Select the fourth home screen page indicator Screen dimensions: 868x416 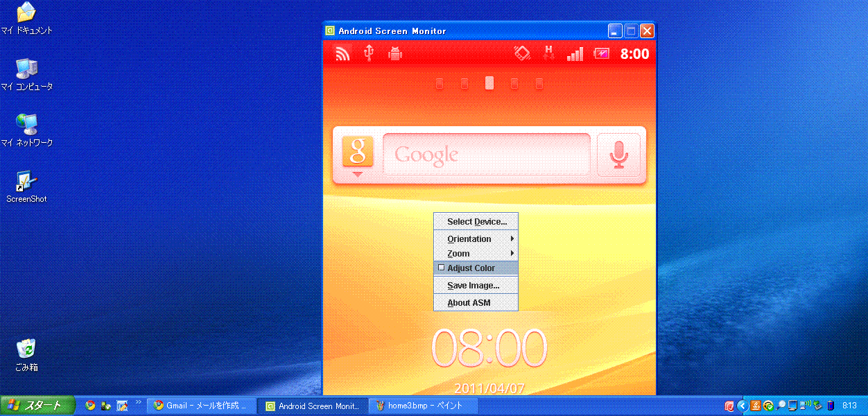(x=514, y=83)
